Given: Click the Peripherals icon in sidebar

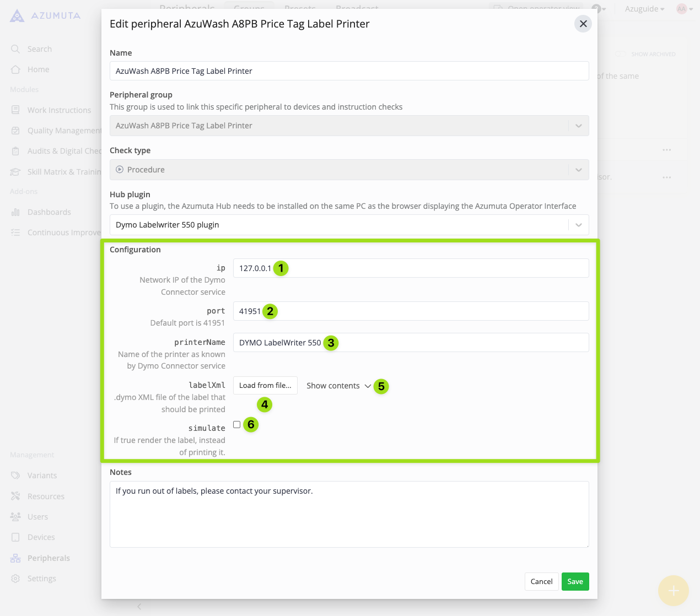Looking at the screenshot, I should [15, 558].
